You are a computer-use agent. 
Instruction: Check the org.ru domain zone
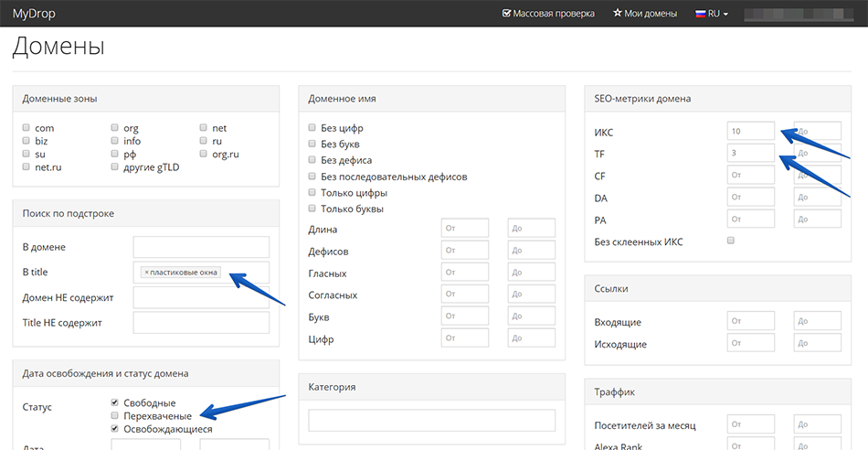[203, 154]
